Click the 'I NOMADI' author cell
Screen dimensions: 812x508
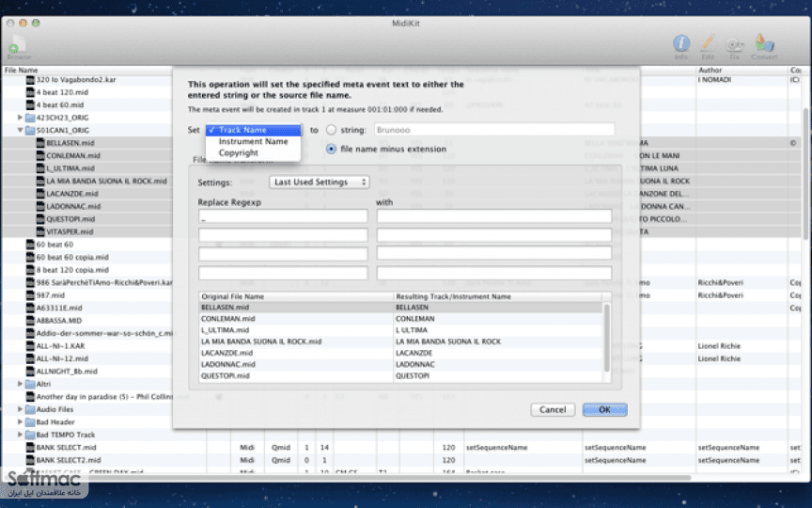coord(714,80)
